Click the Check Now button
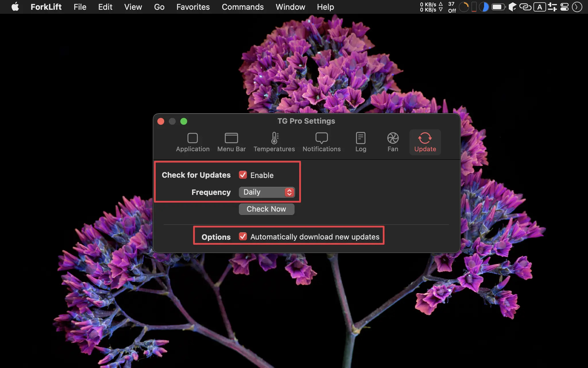Image resolution: width=588 pixels, height=368 pixels. (266, 209)
